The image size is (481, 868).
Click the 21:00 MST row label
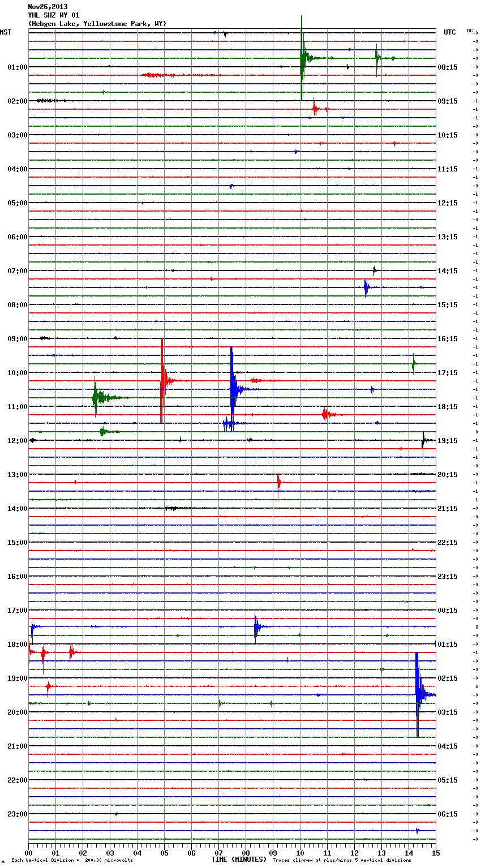click(18, 746)
